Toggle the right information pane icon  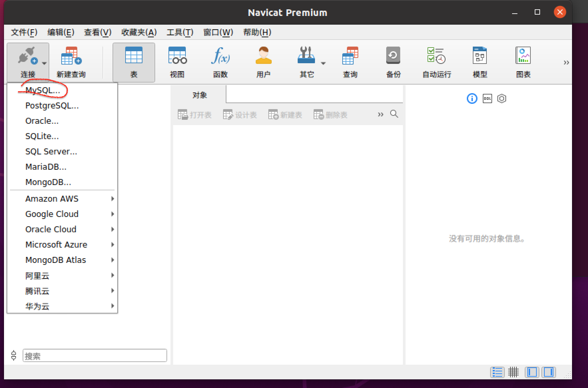tap(549, 372)
